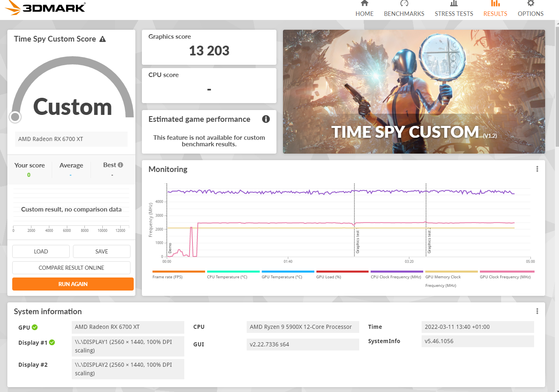The width and height of the screenshot is (559, 392).
Task: Go to the BENCHMARKS tab
Action: click(404, 14)
